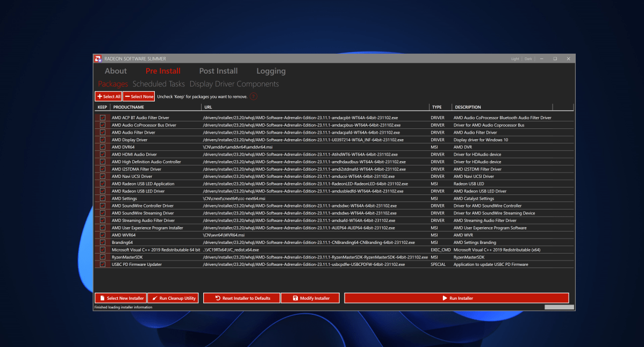
Task: Click the Radeon Software Slimmer app icon
Action: [98, 59]
